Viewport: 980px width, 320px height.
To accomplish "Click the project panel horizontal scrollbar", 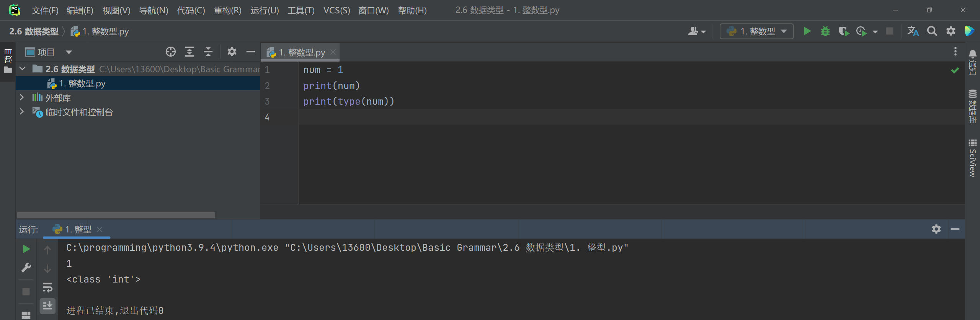I will 116,215.
